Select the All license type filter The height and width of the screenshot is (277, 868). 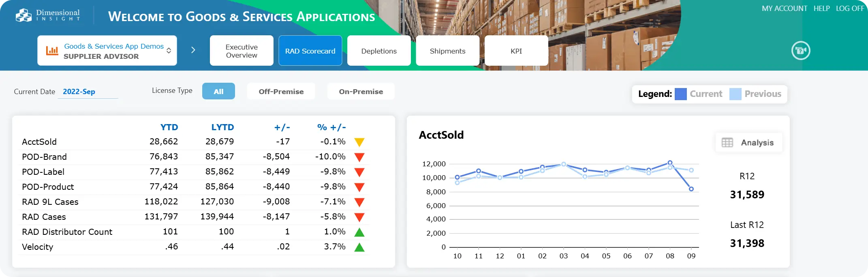(x=218, y=91)
